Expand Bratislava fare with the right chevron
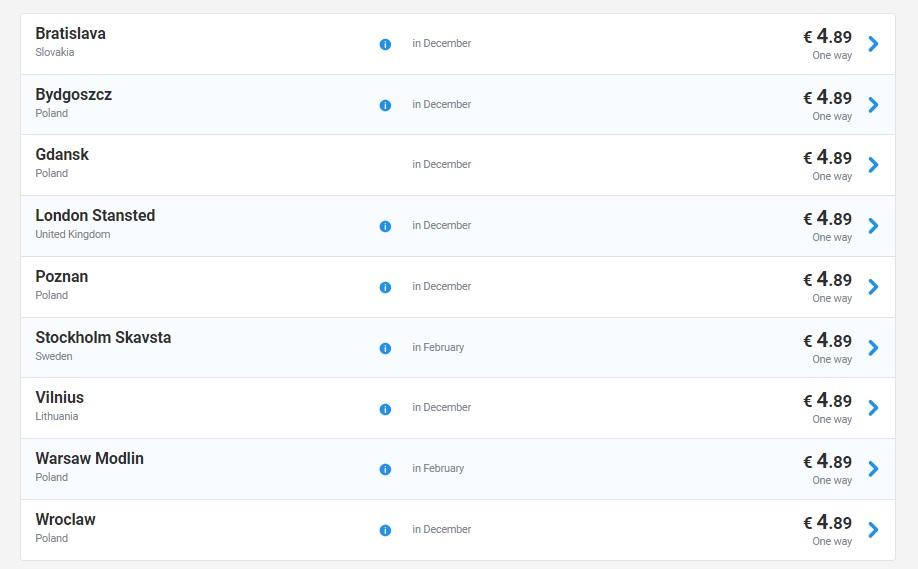 (873, 44)
